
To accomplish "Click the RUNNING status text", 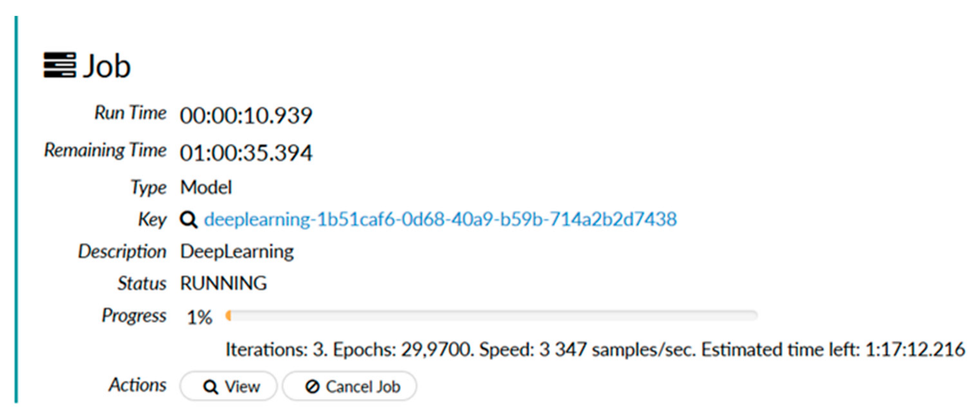I will [223, 283].
